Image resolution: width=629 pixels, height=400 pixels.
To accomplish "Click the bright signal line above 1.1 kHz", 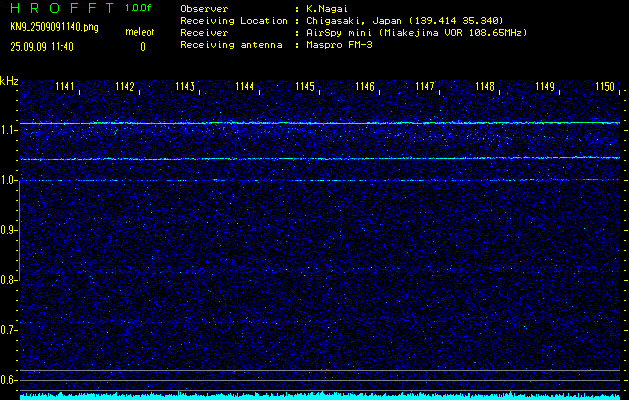I will [x=320, y=123].
